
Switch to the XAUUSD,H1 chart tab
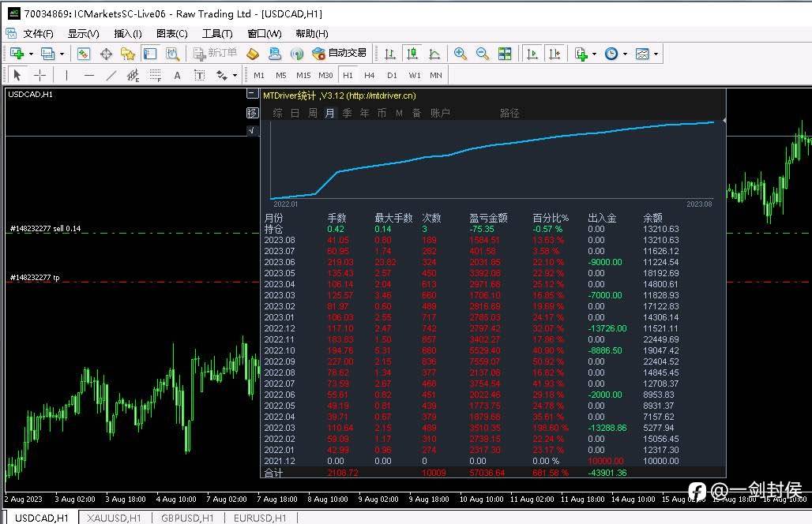point(114,518)
